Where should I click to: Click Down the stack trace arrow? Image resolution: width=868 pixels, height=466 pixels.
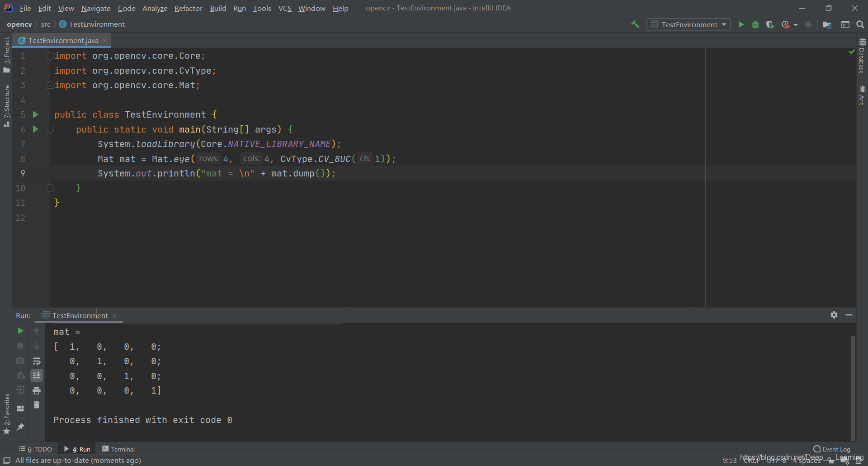[37, 346]
